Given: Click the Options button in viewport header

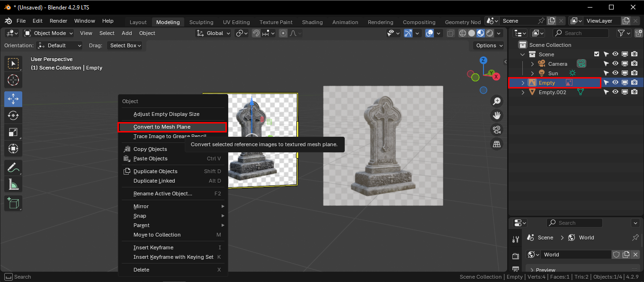Looking at the screenshot, I should [489, 45].
